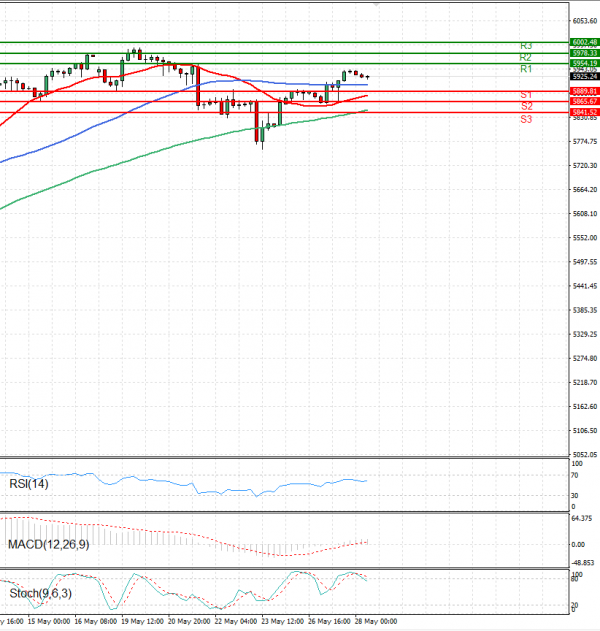Screen dimensions: 600x631
Task: Click the 26 May 16:00 time label
Action: 329,622
